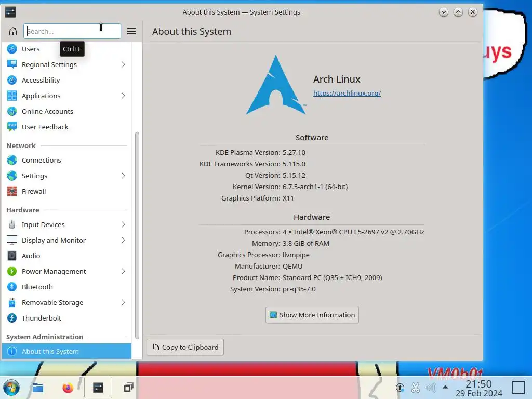Expand Display and Monitor chevron
The width and height of the screenshot is (532, 399).
[x=123, y=240]
